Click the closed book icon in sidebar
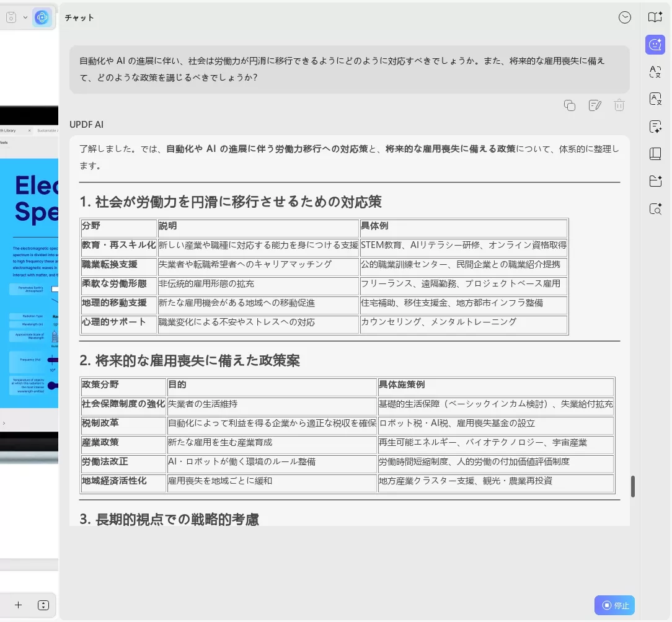Image resolution: width=672 pixels, height=622 pixels. (x=655, y=154)
